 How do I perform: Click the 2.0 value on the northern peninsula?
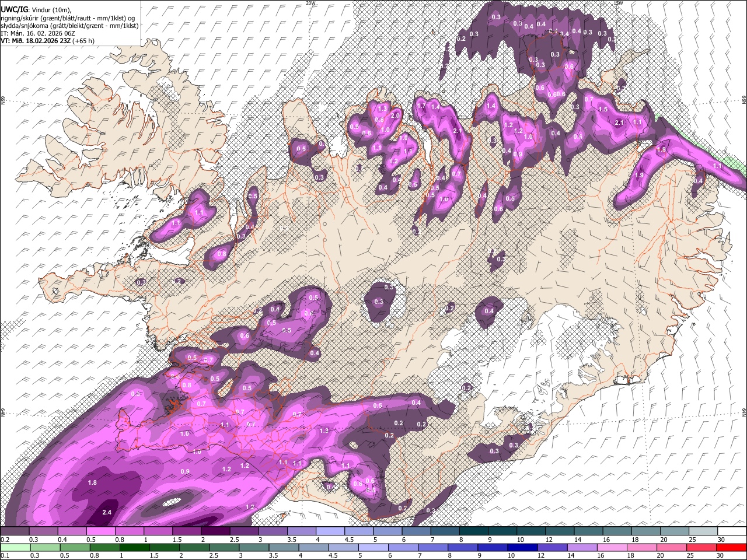(x=395, y=116)
